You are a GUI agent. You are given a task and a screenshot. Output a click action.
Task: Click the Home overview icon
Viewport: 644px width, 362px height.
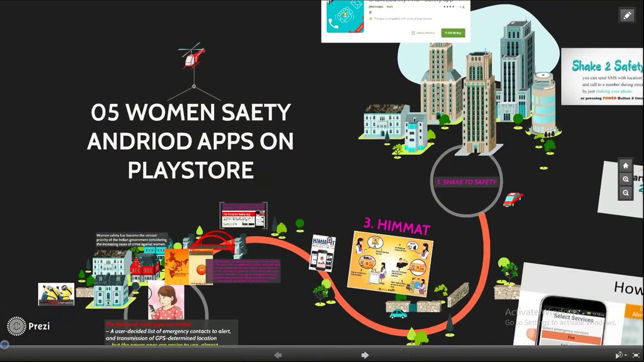coord(625,166)
